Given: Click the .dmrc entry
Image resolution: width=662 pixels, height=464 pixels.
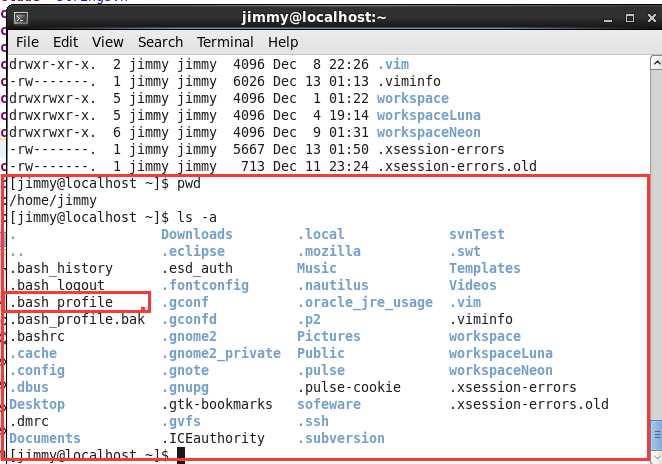Looking at the screenshot, I should 29,421.
